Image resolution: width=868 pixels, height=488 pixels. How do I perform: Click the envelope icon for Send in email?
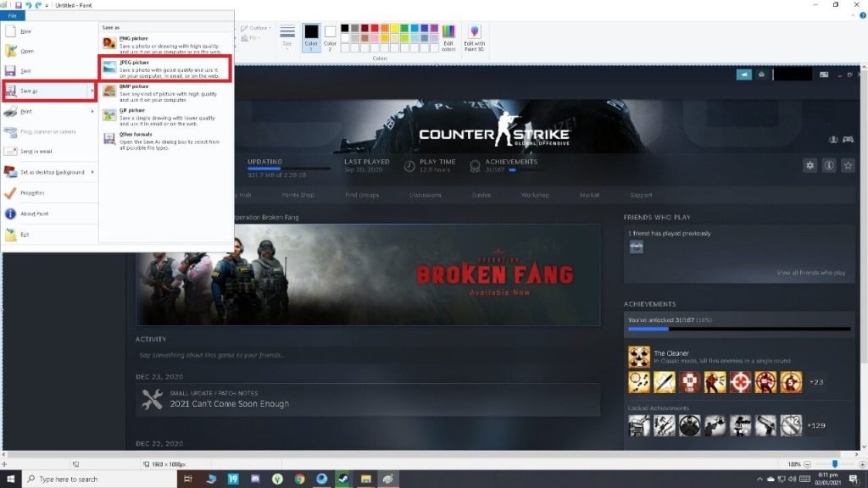coord(10,151)
